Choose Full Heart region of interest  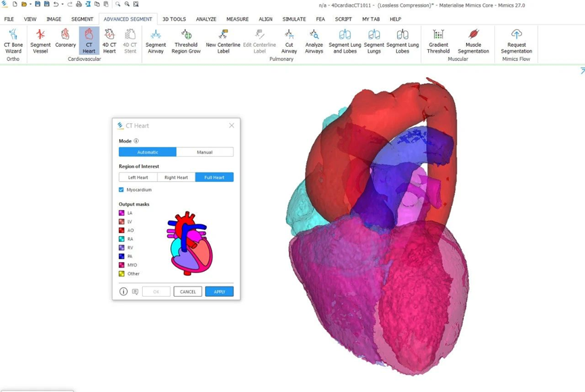point(214,177)
